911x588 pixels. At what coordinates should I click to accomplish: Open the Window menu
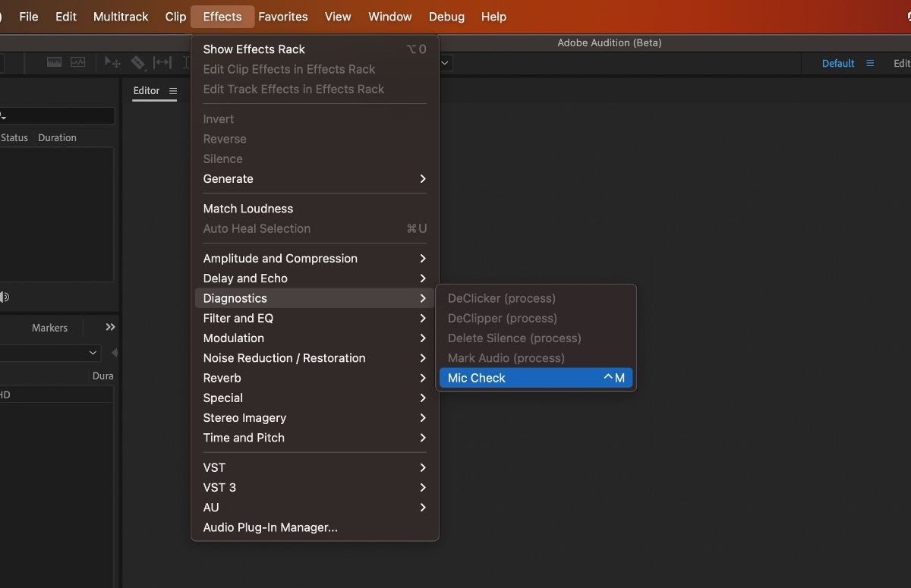tap(389, 16)
